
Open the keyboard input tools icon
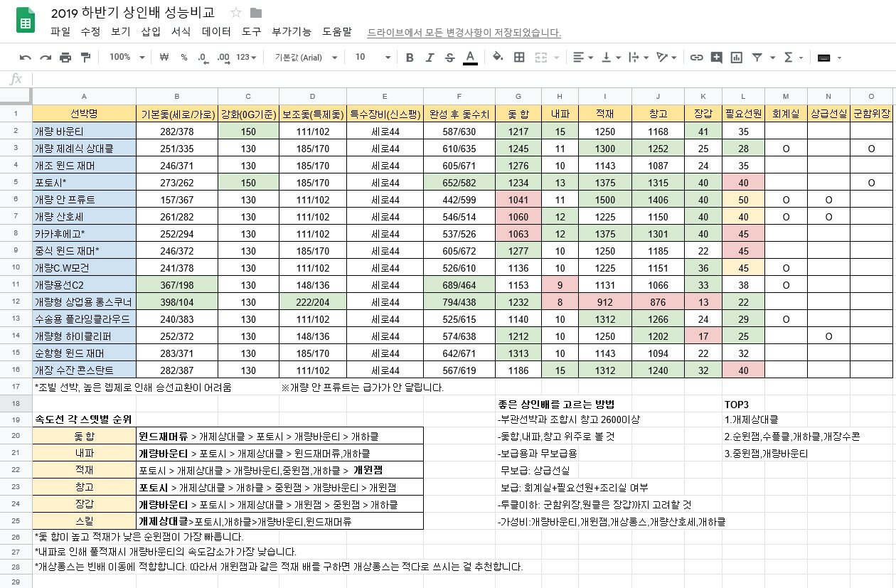[x=823, y=58]
